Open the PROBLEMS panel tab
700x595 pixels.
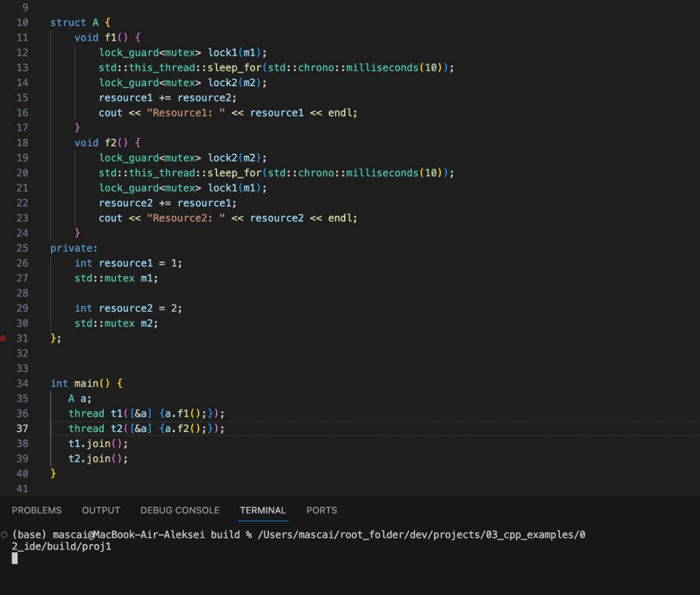(x=36, y=510)
